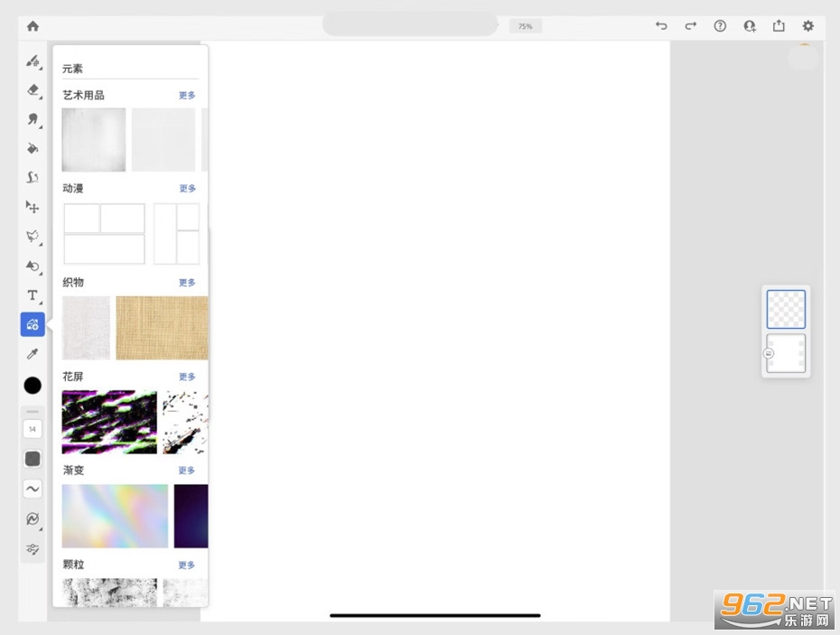Click the 元素 panel title

[x=72, y=69]
